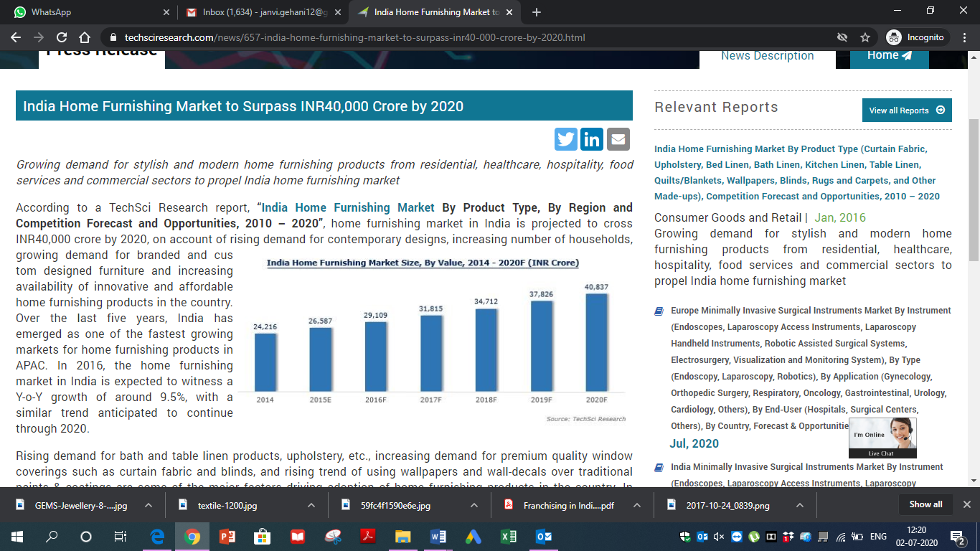This screenshot has width=980, height=551.
Task: Expand options for textile-1200.jpg download
Action: tap(311, 505)
